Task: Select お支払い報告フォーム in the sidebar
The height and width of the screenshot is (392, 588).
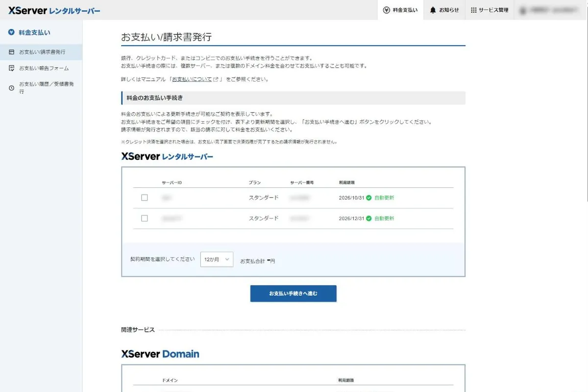Action: 41,68
